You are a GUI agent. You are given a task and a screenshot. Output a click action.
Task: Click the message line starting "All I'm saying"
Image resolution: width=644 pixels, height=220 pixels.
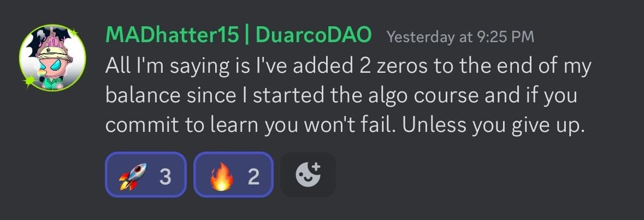pyautogui.click(x=348, y=67)
